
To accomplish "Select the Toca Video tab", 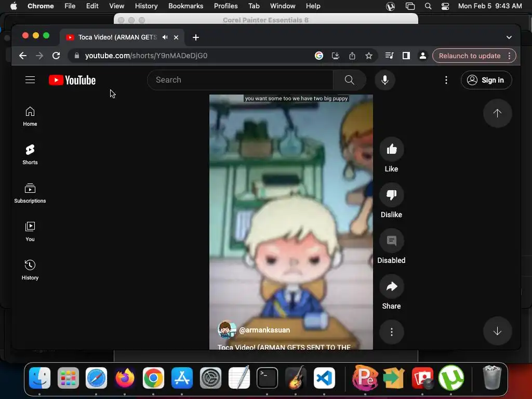I will point(117,37).
